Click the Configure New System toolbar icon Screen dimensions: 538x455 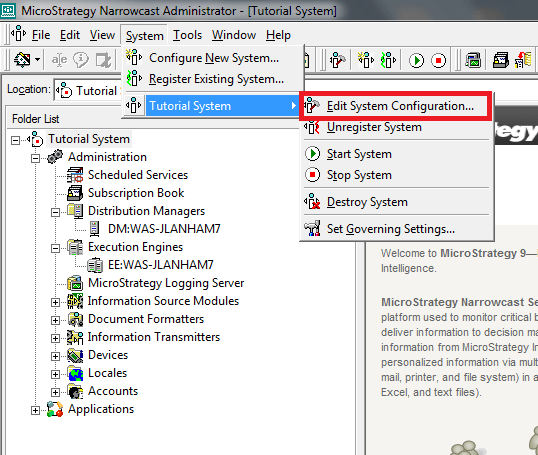click(x=366, y=61)
